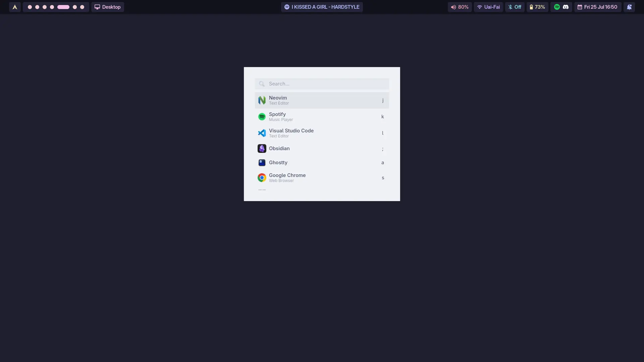
Task: Open the Uai-Fai Wi-Fi network module
Action: click(488, 7)
